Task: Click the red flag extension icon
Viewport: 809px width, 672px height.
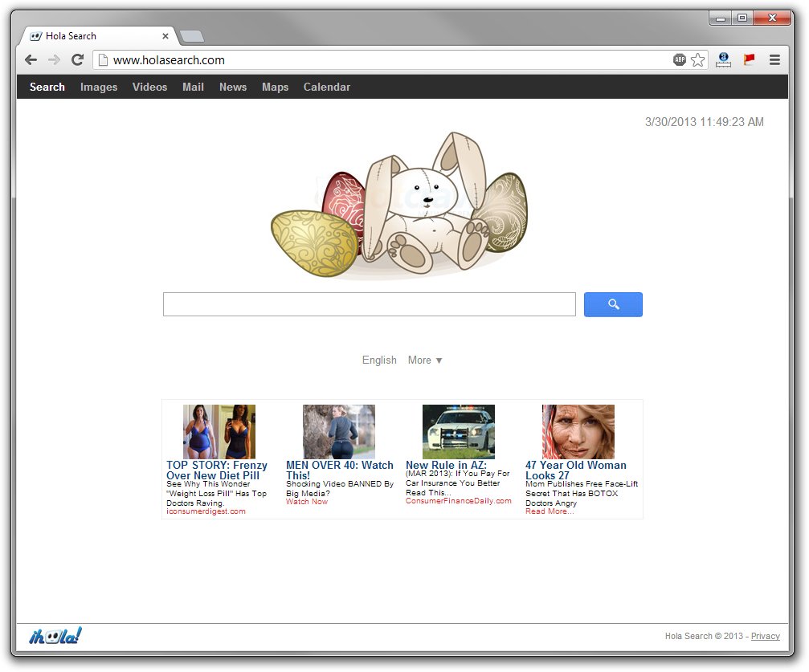Action: point(750,60)
